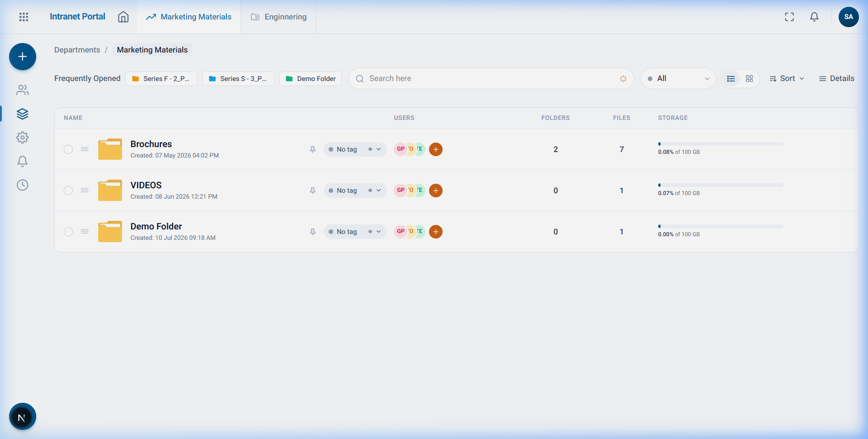This screenshot has width=868, height=439.
Task: Open the Brochures folder name
Action: (151, 144)
